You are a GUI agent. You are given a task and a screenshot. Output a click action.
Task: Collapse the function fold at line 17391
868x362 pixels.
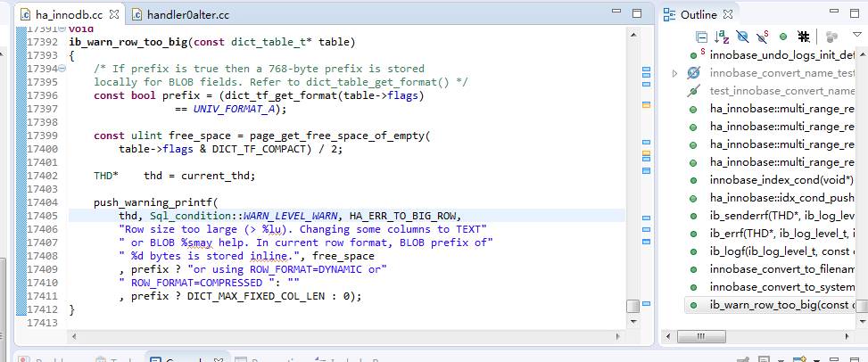[x=62, y=29]
